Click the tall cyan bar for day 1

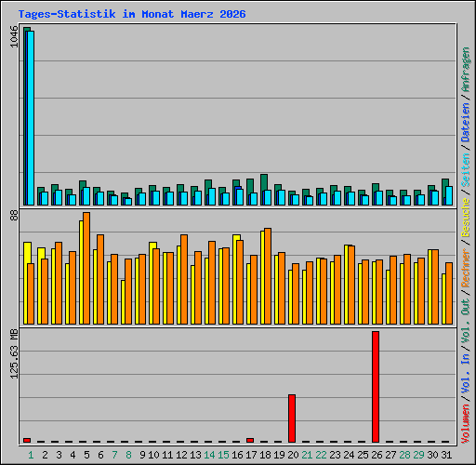point(31,118)
